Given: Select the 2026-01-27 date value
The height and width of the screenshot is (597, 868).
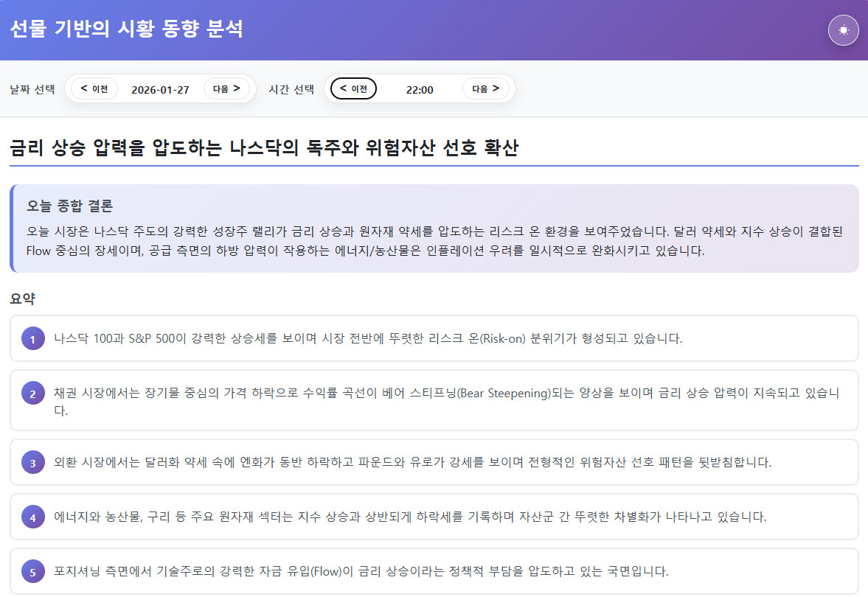Looking at the screenshot, I should tap(160, 90).
